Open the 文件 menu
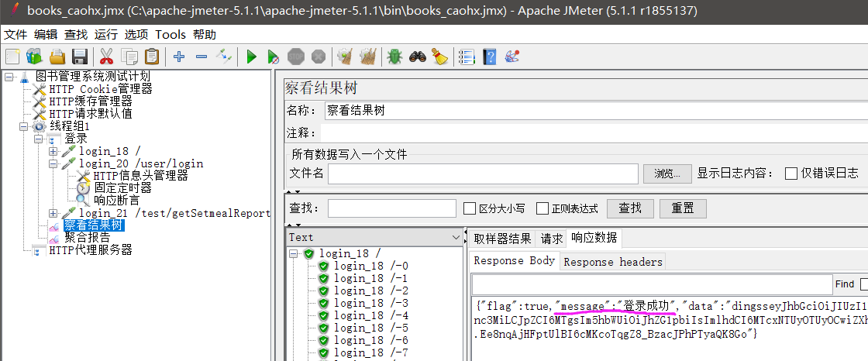The image size is (868, 361). click(x=16, y=35)
